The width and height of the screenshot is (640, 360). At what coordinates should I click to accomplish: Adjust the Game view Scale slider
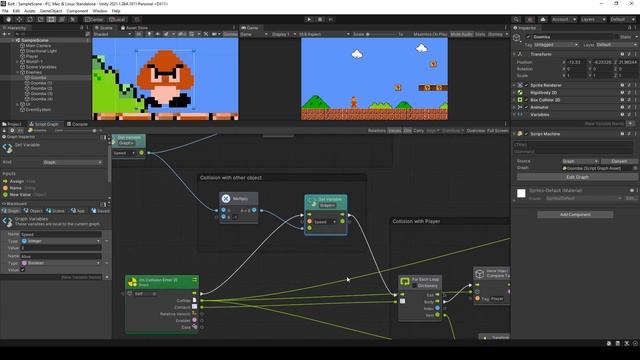(x=382, y=34)
